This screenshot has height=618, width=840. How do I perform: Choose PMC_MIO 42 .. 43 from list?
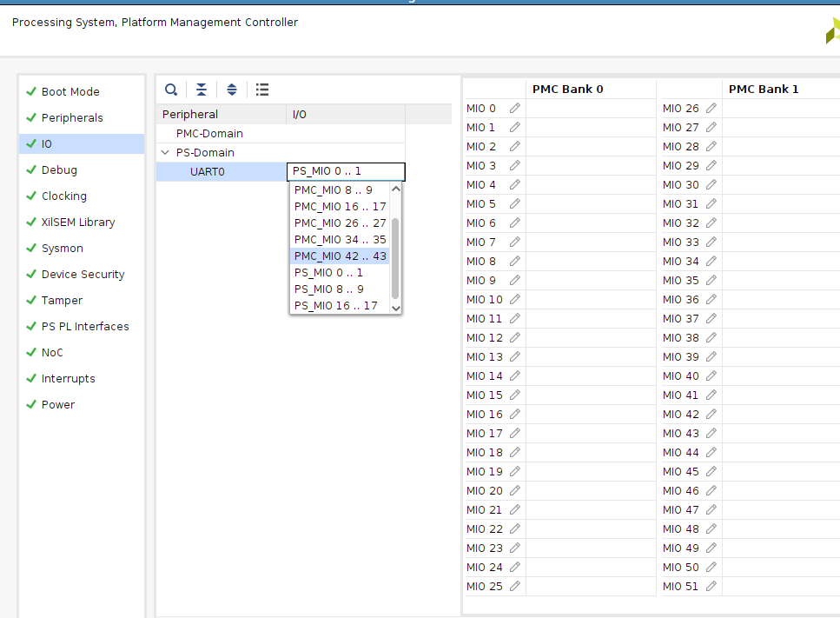(340, 256)
